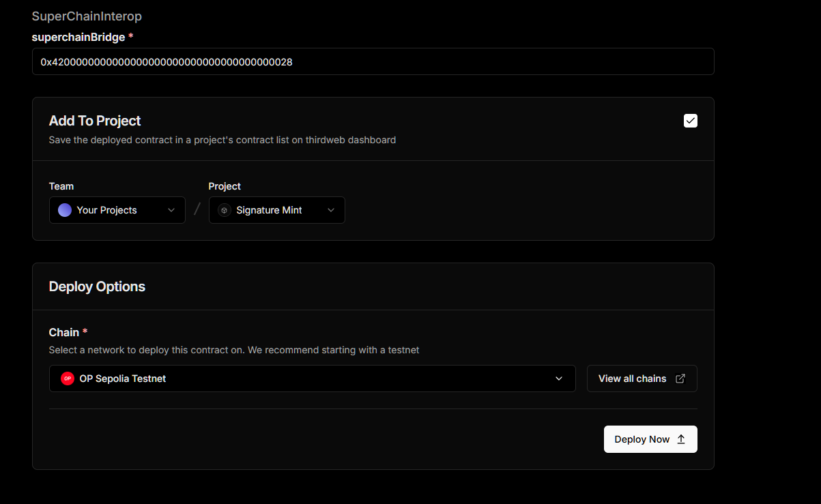Click the external link icon for chains
Screen dimensions: 821x504
pyautogui.click(x=680, y=379)
